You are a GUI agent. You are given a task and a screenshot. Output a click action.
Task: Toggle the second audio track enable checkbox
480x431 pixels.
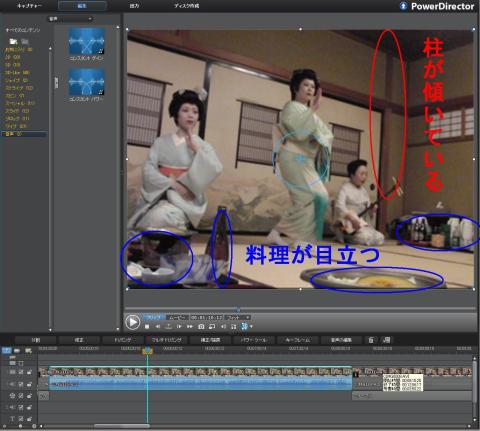(x=21, y=407)
